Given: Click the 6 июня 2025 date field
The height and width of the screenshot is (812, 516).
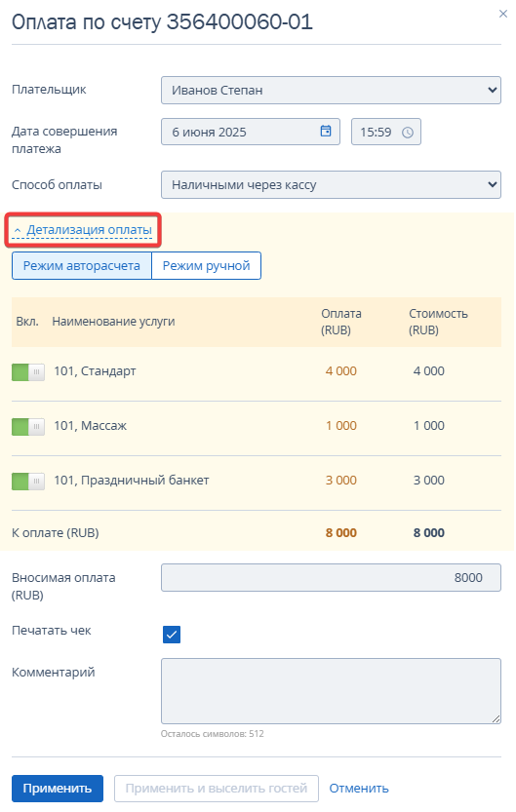Looking at the screenshot, I should click(251, 132).
